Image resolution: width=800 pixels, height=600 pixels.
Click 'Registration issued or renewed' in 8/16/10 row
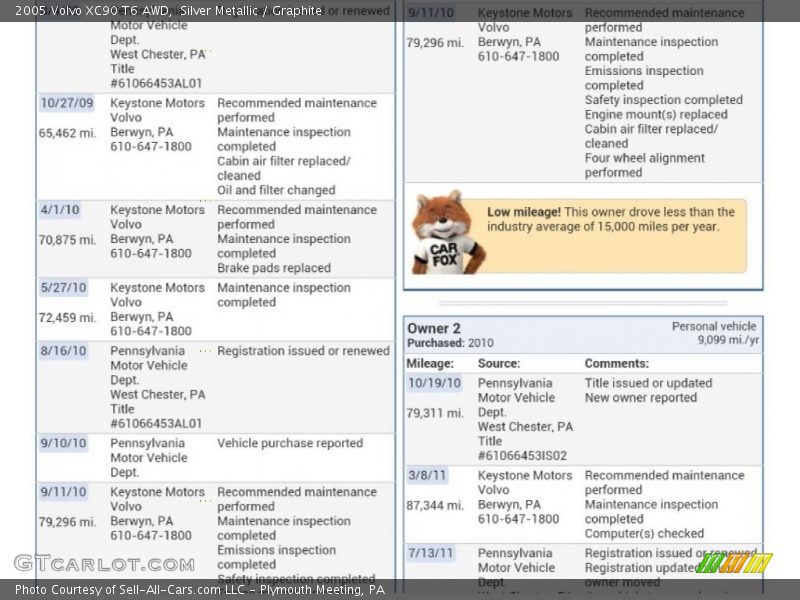pyautogui.click(x=304, y=351)
